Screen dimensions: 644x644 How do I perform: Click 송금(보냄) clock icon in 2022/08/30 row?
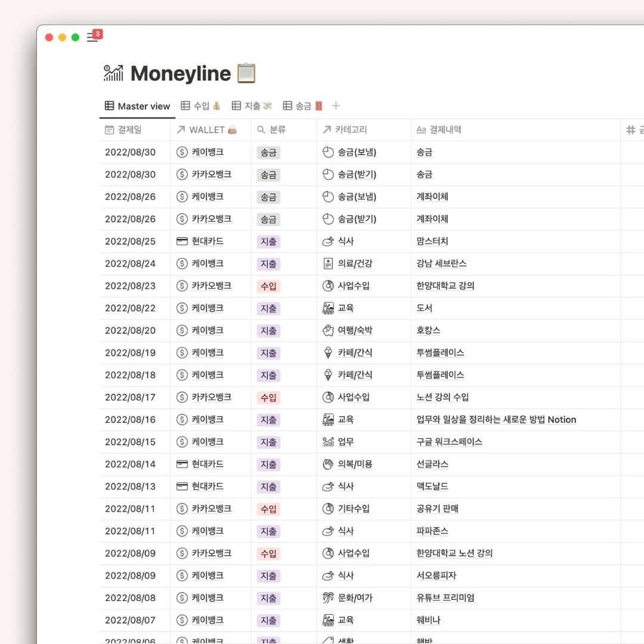point(328,152)
